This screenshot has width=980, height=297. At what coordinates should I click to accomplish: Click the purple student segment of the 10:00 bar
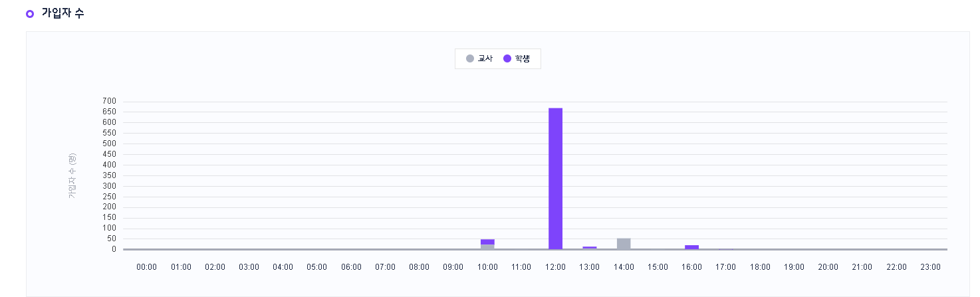[487, 242]
